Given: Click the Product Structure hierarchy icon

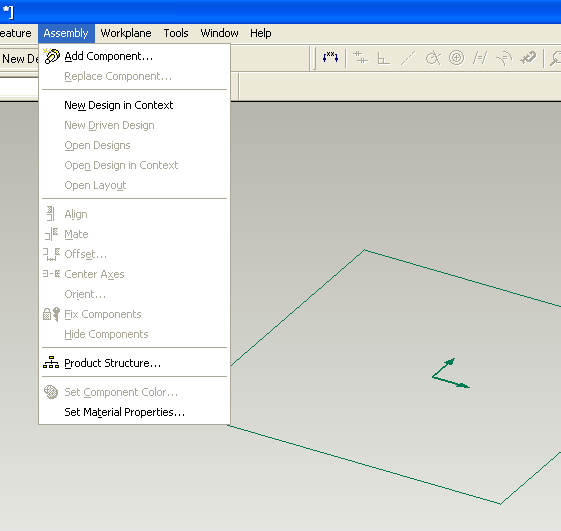Looking at the screenshot, I should (51, 362).
